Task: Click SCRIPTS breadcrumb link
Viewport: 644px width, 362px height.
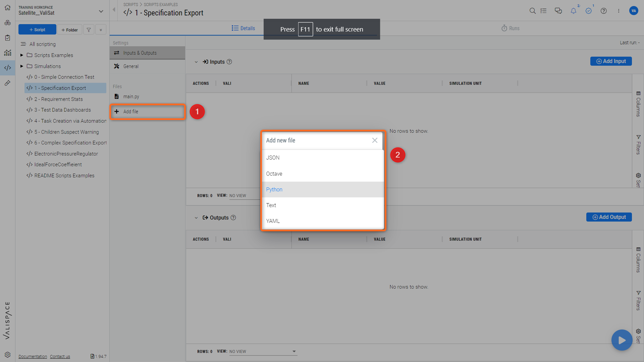Action: pyautogui.click(x=130, y=4)
